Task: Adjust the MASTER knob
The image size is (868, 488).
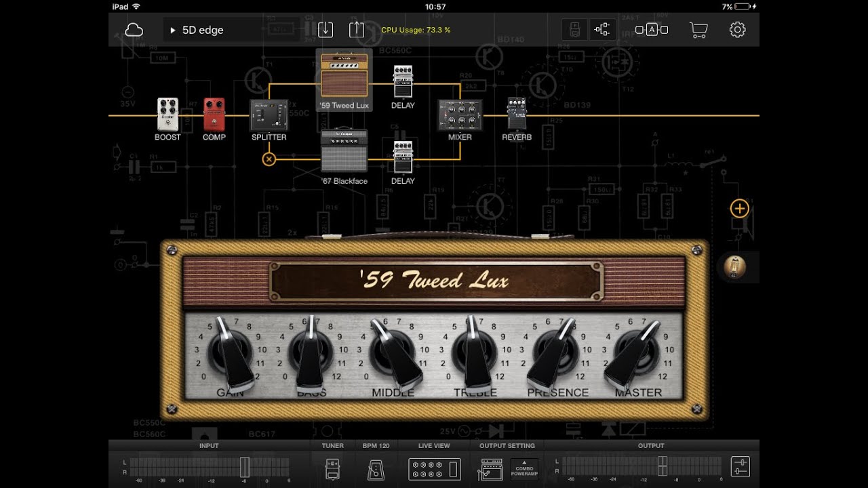Action: point(635,354)
